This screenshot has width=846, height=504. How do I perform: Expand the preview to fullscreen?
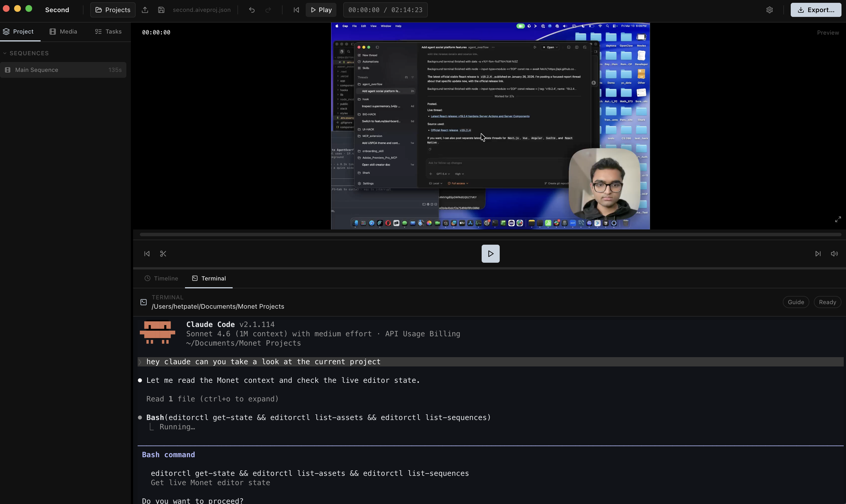pyautogui.click(x=838, y=219)
